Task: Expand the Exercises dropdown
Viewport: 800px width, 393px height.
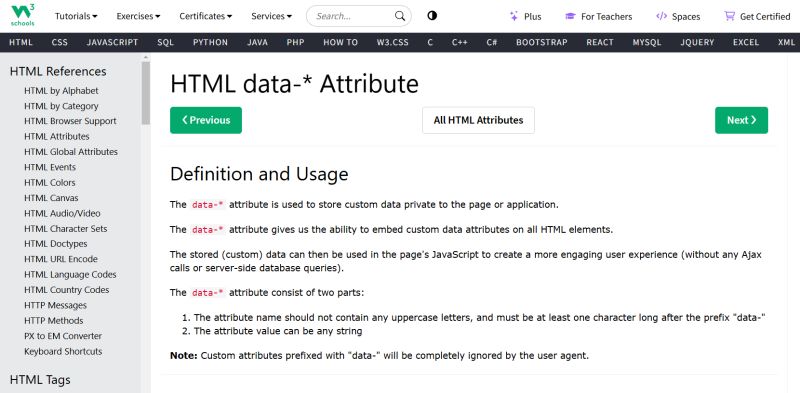Action: 138,16
